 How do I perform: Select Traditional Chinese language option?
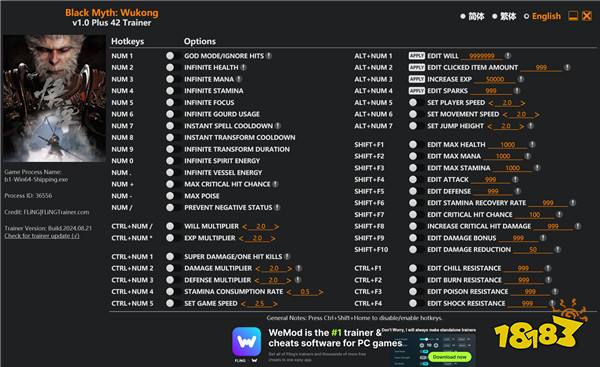(x=504, y=16)
